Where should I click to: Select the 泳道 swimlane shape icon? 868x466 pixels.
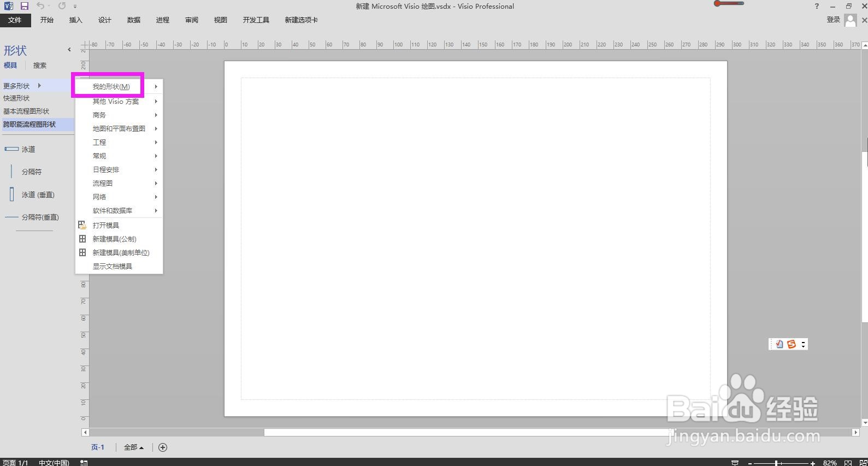[x=11, y=149]
